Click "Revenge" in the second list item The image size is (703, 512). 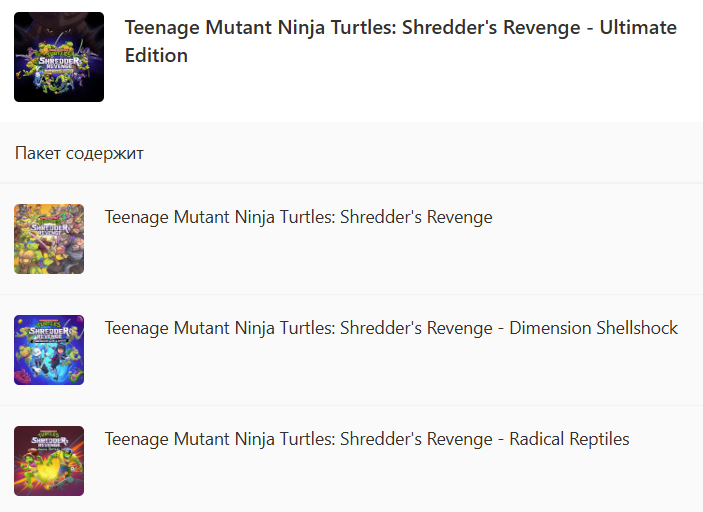[x=459, y=328]
